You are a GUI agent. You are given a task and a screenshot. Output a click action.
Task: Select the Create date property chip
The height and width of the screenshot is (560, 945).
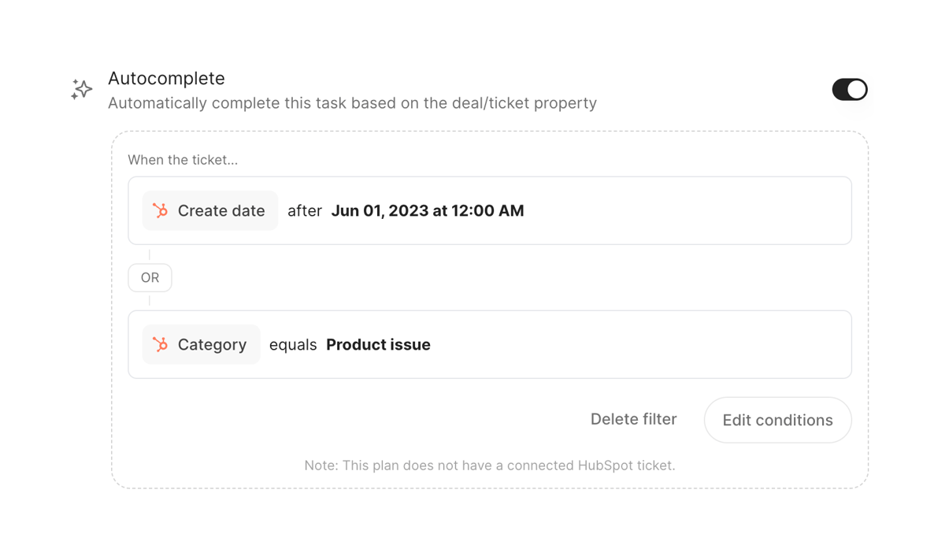(209, 210)
